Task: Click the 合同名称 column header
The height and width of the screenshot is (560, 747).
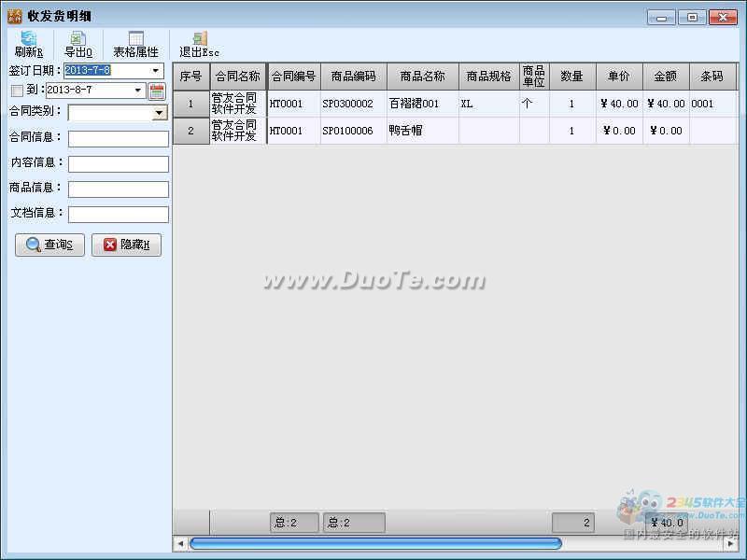Action: coord(238,77)
